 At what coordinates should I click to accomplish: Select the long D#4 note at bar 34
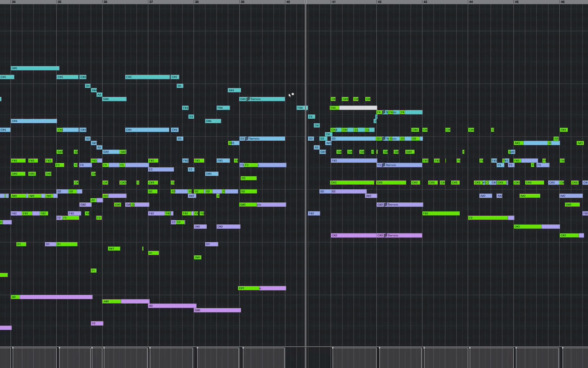coord(34,121)
